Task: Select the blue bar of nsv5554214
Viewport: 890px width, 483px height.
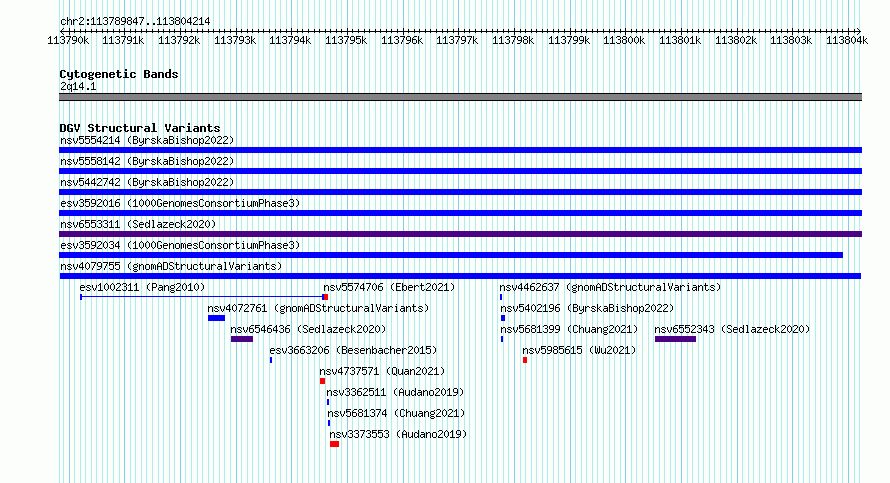Action: 460,150
